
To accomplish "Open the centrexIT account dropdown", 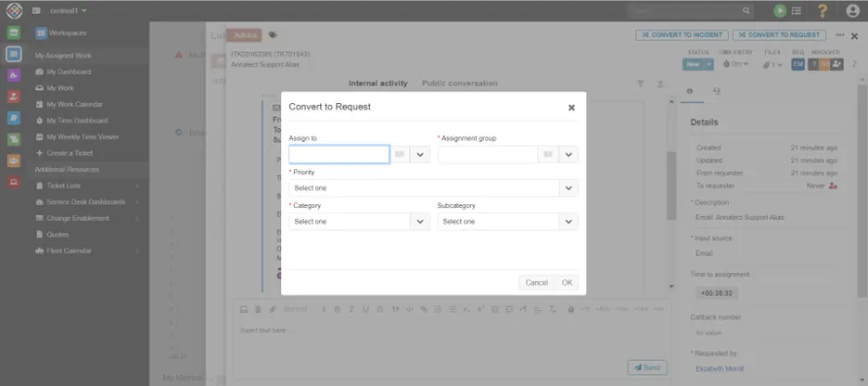I will [68, 10].
